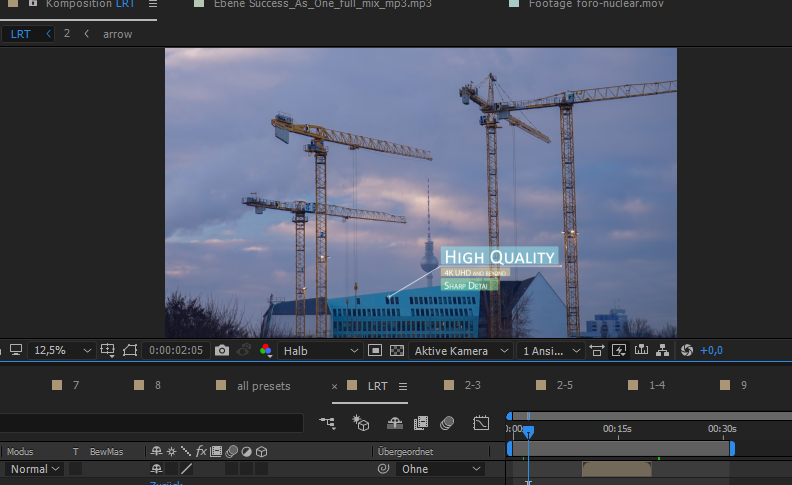Toggle the layer's collapse transformations switch
The height and width of the screenshot is (485, 792).
tap(172, 469)
